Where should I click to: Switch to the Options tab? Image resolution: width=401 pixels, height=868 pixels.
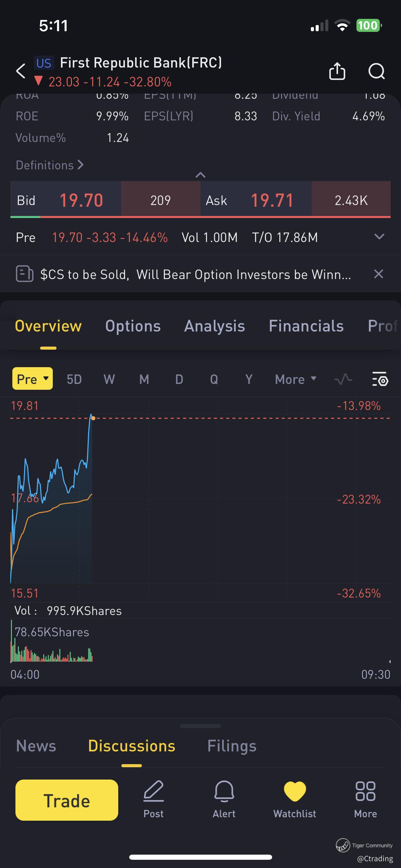(x=133, y=326)
